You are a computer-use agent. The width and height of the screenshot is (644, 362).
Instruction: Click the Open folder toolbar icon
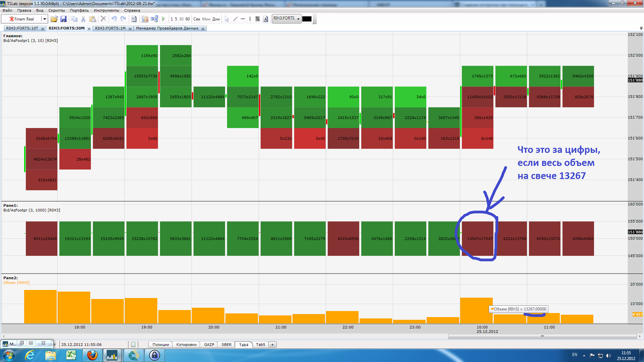coord(54,19)
